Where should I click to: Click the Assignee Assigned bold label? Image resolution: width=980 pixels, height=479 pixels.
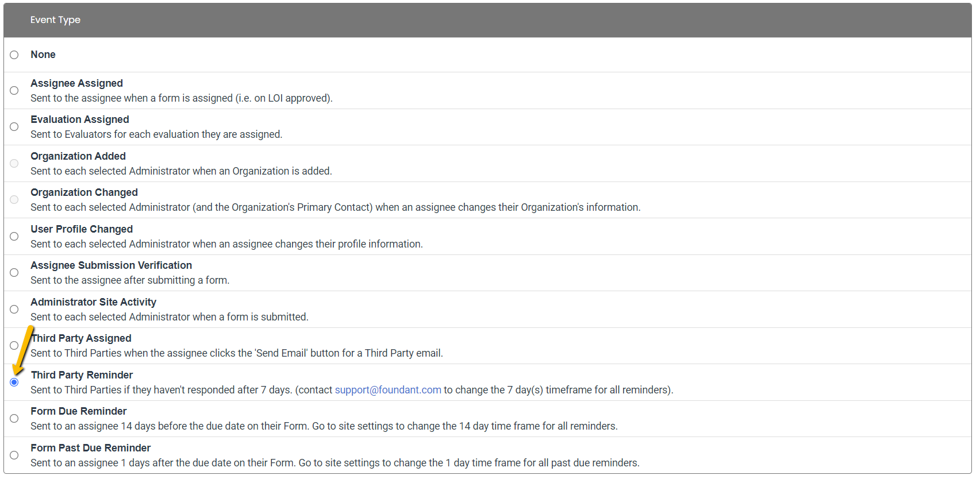point(76,83)
